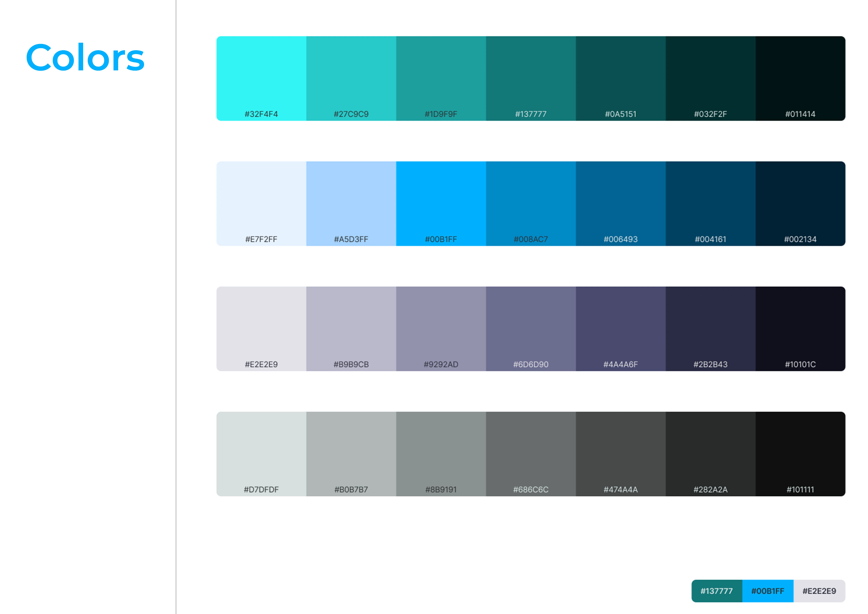Click the #D7DFDF light gray swatch

(x=261, y=454)
